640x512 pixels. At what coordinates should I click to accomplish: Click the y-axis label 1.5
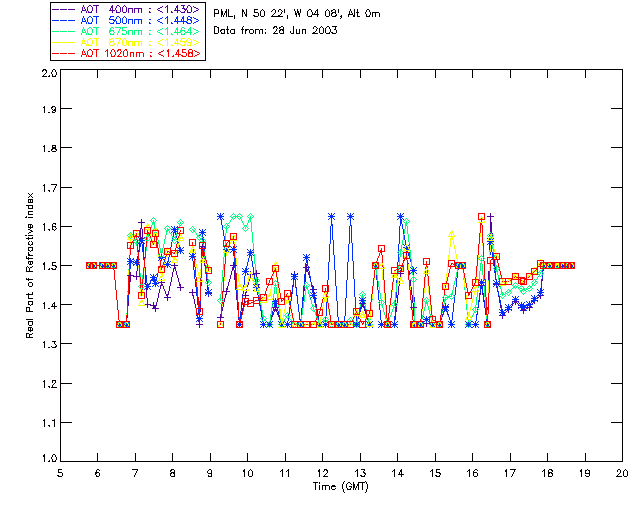click(x=49, y=266)
